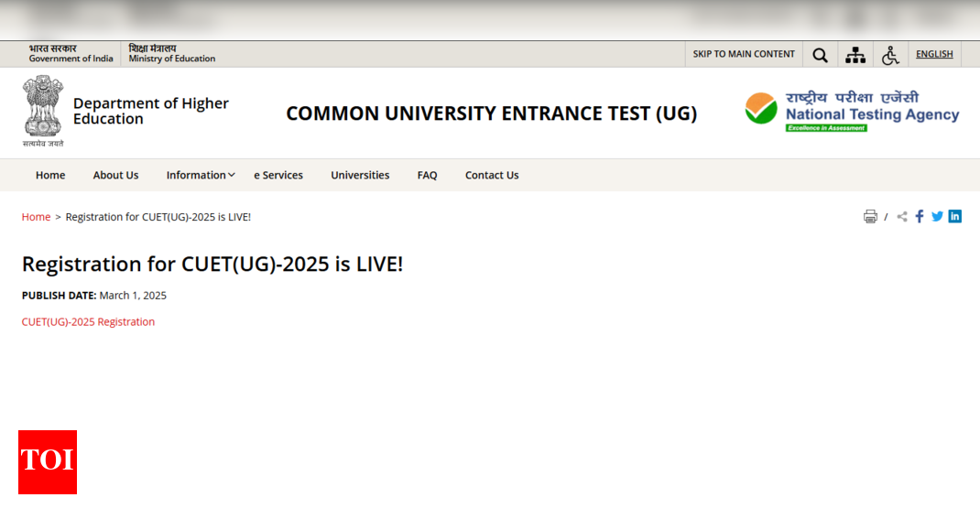Click SKIP TO MAIN CONTENT
This screenshot has width=980, height=530.
tap(743, 54)
